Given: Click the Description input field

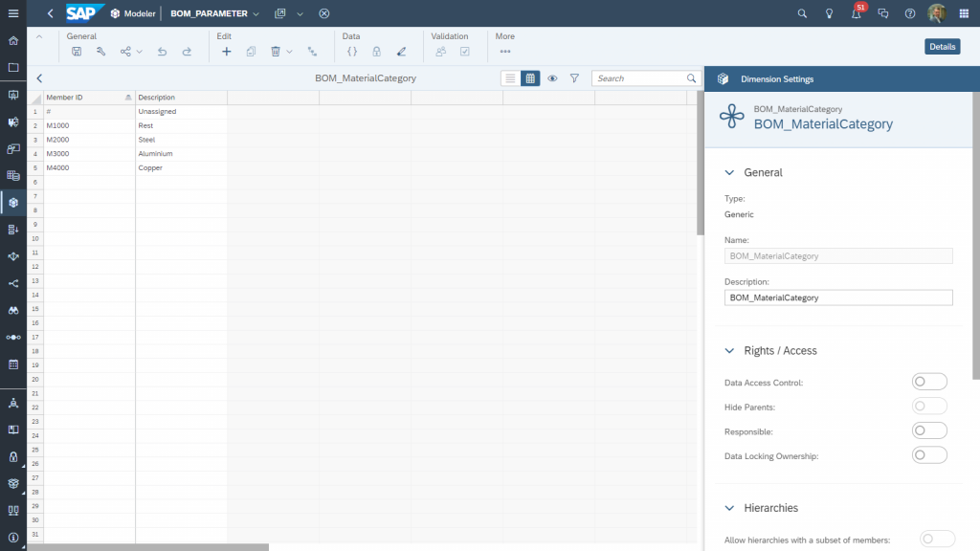Looking at the screenshot, I should (x=838, y=298).
